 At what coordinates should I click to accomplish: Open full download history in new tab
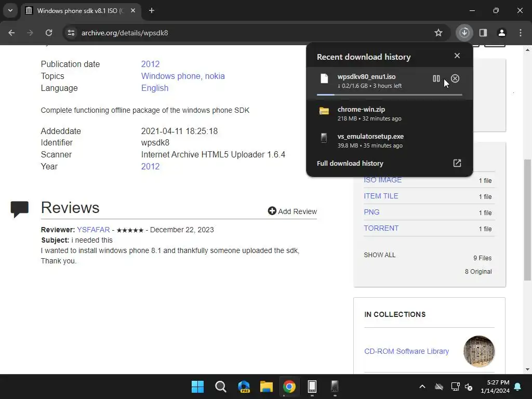pyautogui.click(x=457, y=163)
